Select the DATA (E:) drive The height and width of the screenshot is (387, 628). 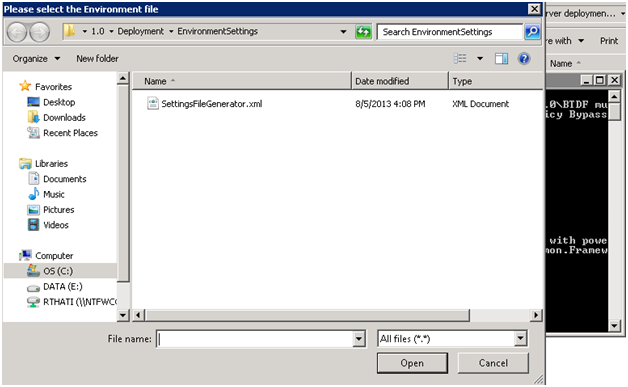click(62, 286)
